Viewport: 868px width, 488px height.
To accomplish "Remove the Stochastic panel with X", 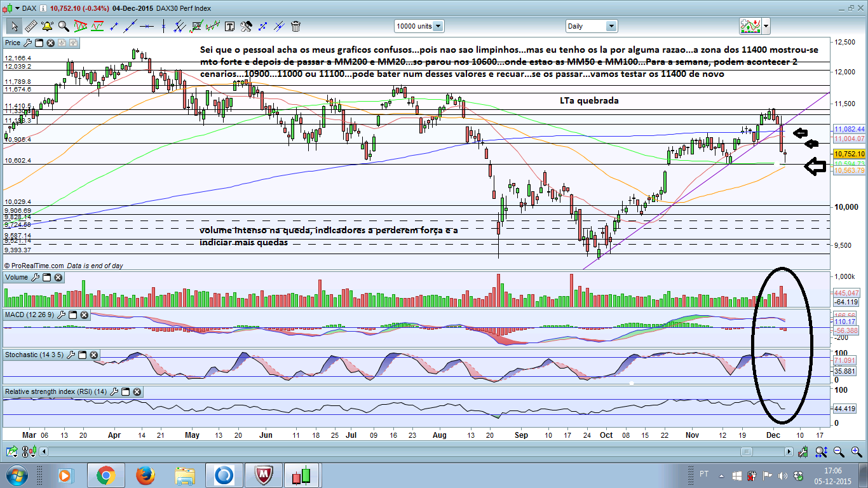I will pos(93,354).
